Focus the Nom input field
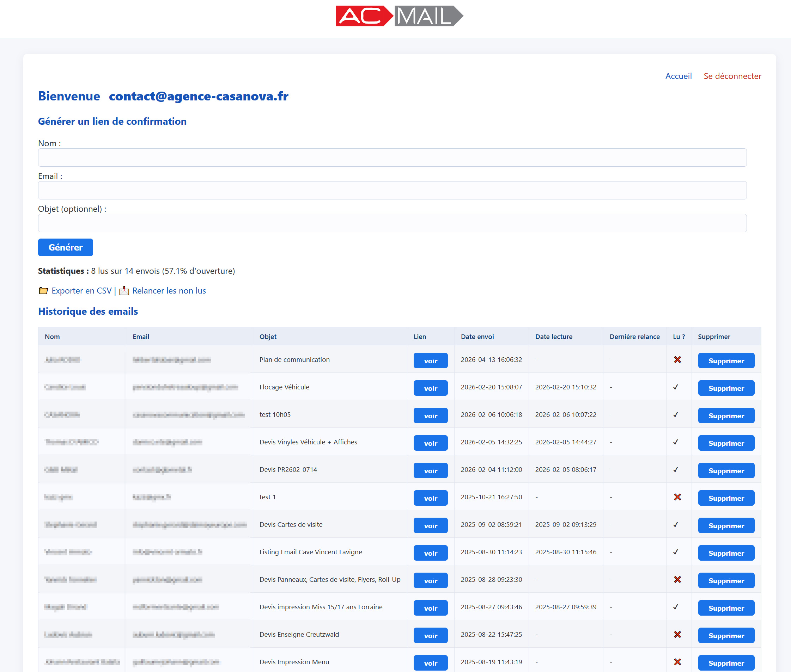 click(x=392, y=157)
